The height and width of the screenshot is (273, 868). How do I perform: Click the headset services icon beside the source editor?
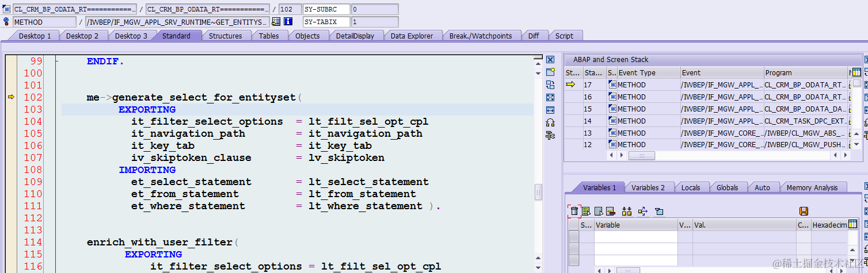tap(550, 122)
